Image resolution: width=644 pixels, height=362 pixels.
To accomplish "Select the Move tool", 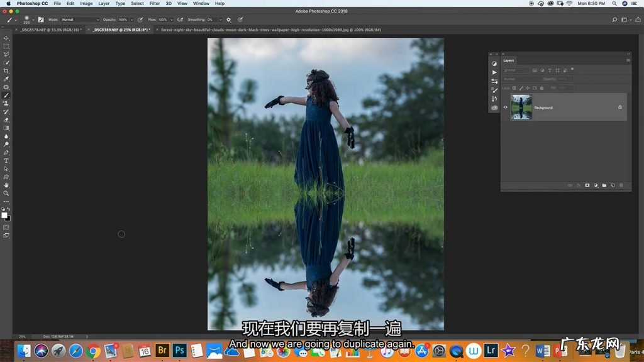I will (x=6, y=38).
